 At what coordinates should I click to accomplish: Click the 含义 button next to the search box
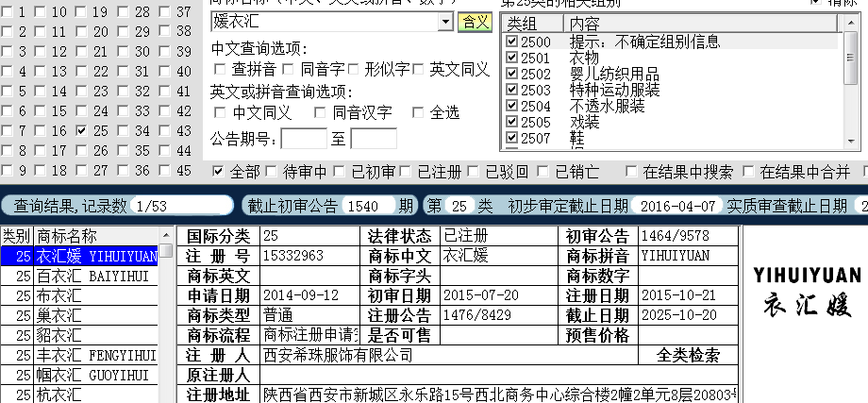[474, 23]
